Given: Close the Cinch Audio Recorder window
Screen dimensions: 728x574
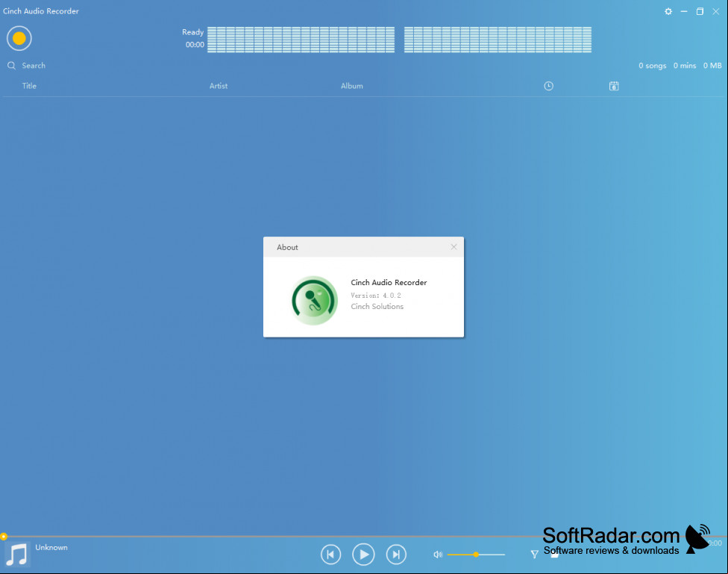Looking at the screenshot, I should (716, 11).
